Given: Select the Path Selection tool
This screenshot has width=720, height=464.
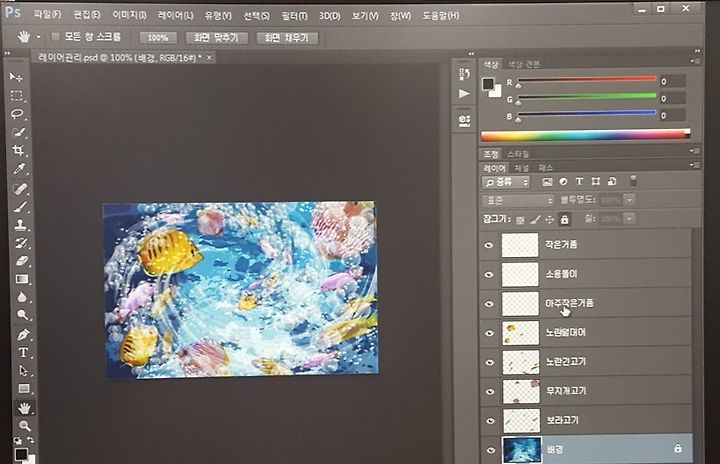Looking at the screenshot, I should 23,370.
